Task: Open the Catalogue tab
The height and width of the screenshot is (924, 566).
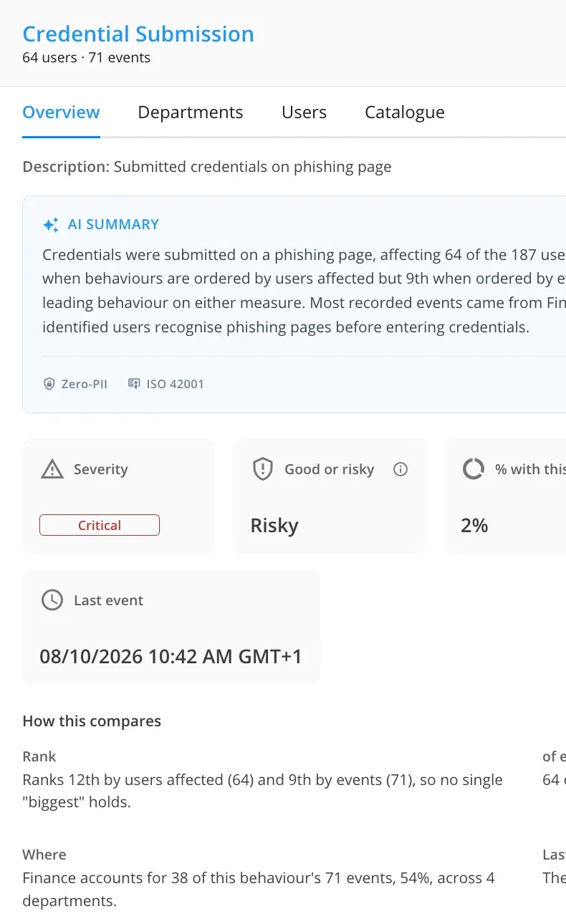Action: pos(405,112)
